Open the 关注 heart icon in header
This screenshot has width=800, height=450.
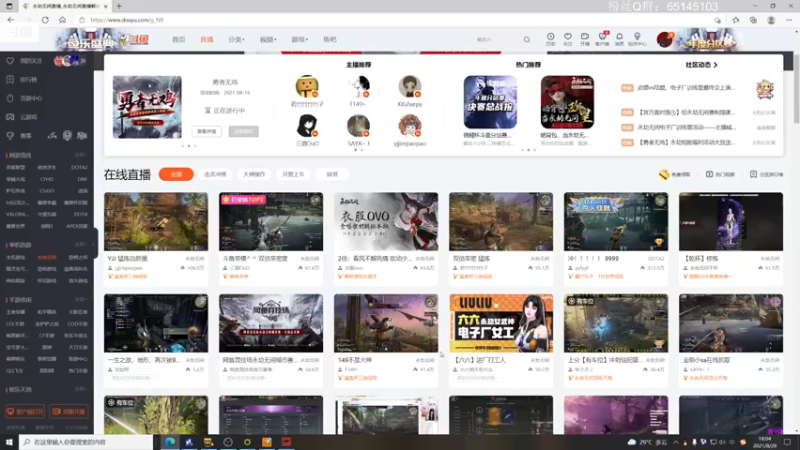point(567,39)
